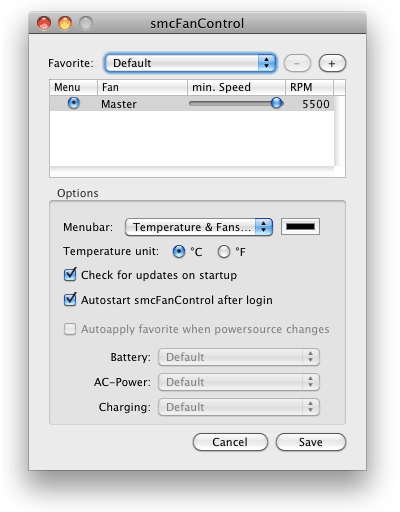Click the min. Speed column header

(x=236, y=87)
